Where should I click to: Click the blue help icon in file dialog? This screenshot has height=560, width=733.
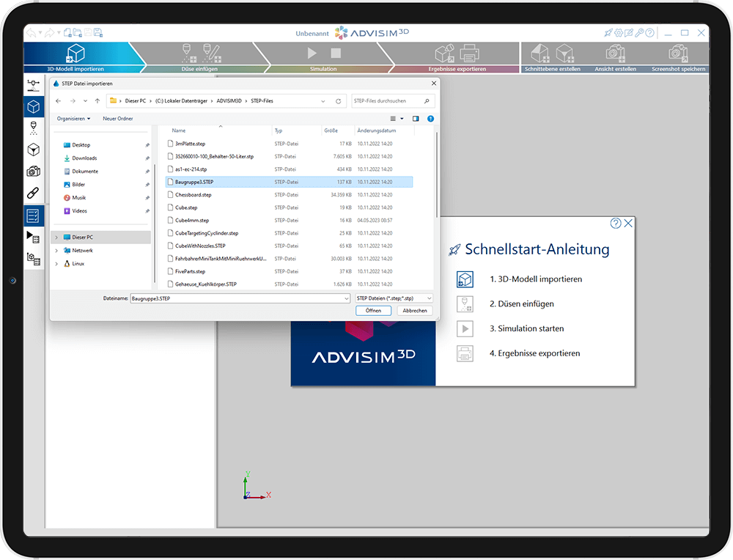point(430,119)
